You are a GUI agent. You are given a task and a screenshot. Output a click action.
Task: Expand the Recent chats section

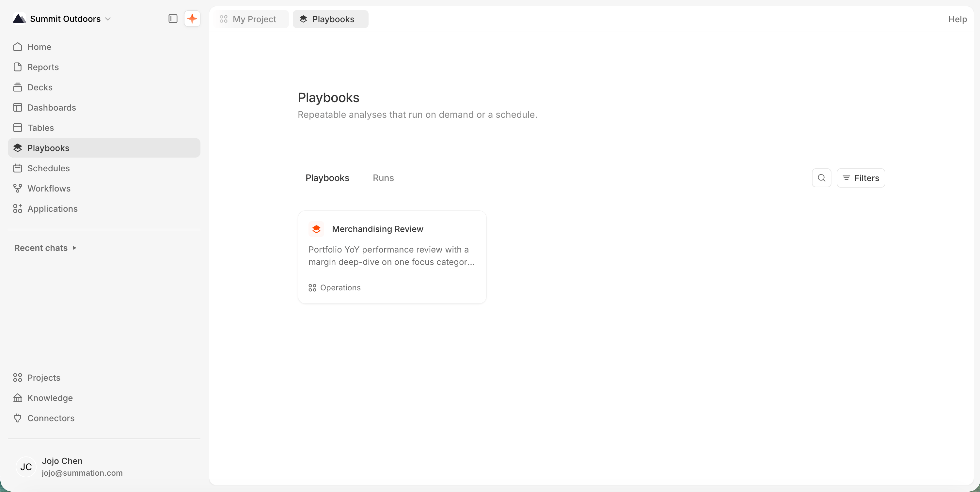pyautogui.click(x=46, y=248)
